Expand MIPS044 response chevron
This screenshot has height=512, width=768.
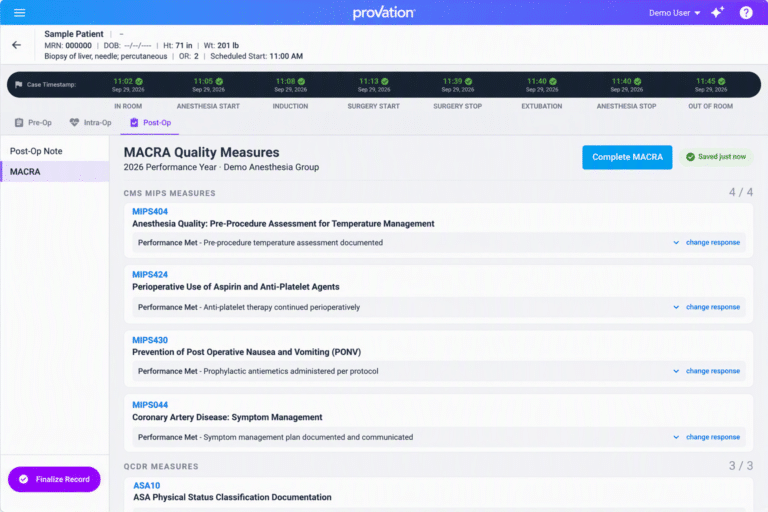click(x=676, y=437)
